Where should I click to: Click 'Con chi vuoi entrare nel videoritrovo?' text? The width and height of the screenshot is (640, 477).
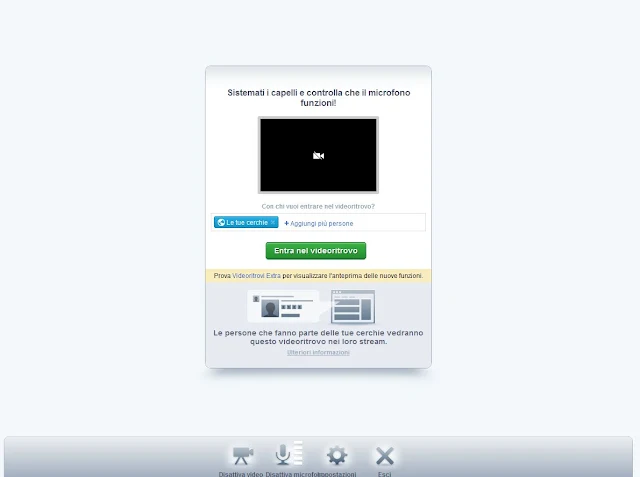point(318,206)
